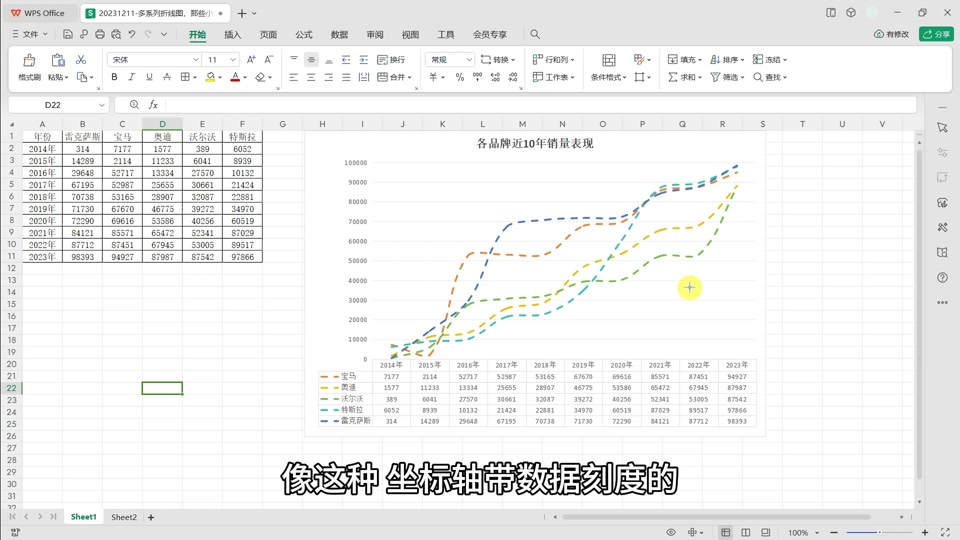
Task: Open the help question mark icon in sidebar
Action: pos(942,277)
